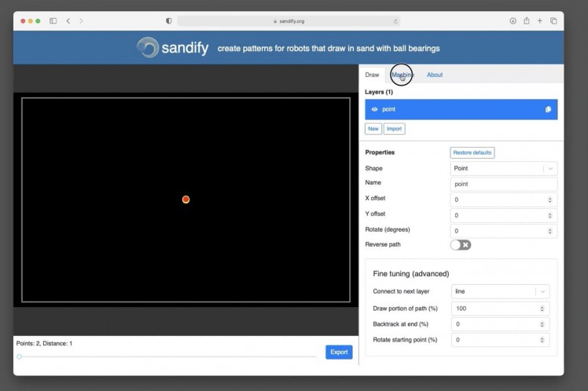Toggle the Safari sidebar icon
The height and width of the screenshot is (391, 588).
[53, 21]
